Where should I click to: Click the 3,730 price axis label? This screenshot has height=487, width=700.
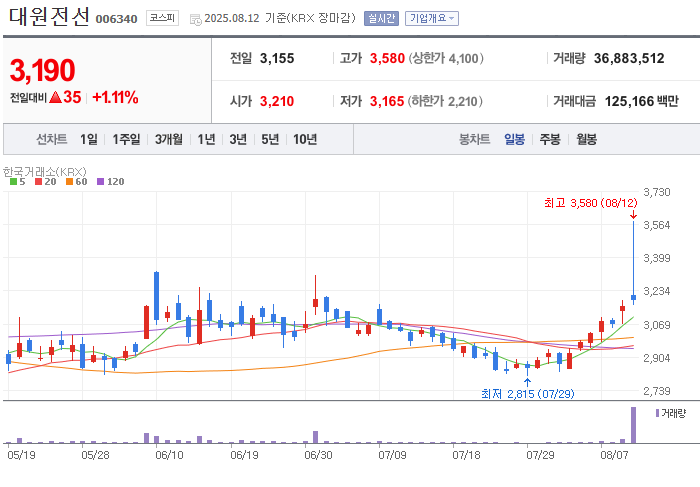coord(657,192)
